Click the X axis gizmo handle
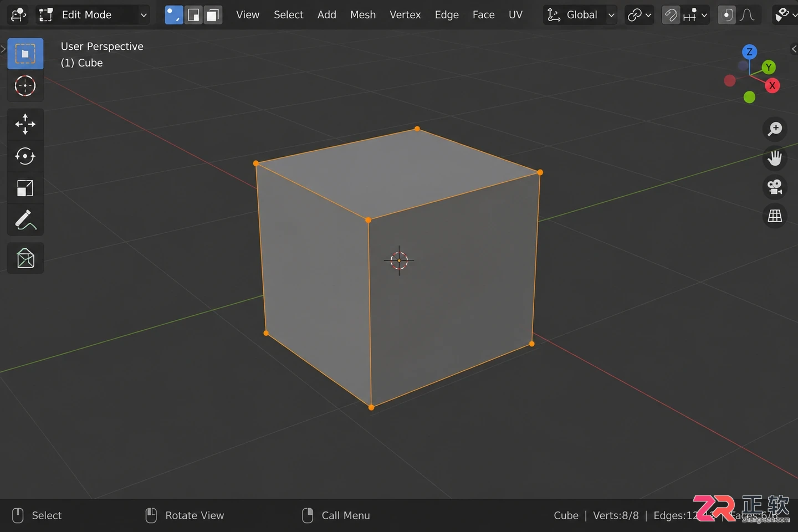The height and width of the screenshot is (532, 798). click(x=772, y=86)
